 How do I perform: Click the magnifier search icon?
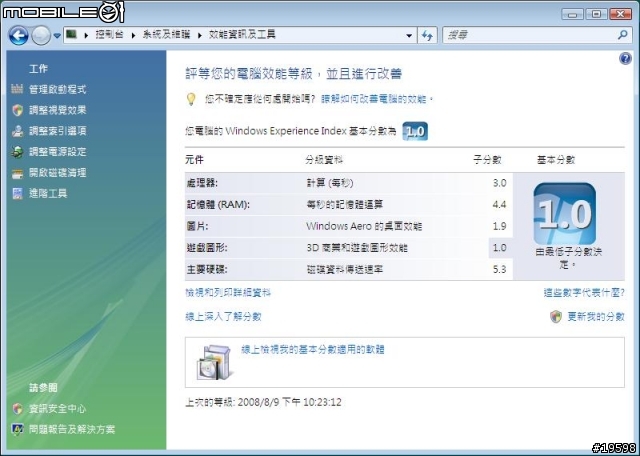[622, 35]
